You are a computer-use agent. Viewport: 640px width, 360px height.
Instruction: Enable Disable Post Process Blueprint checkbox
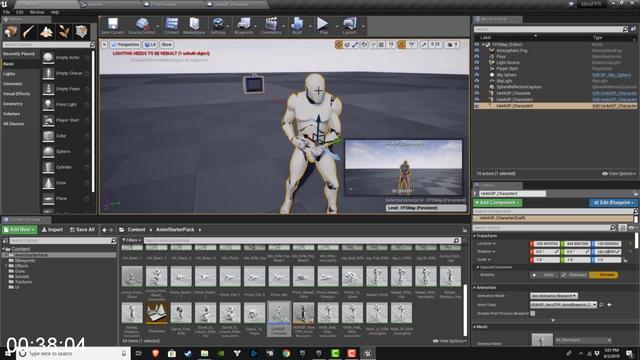(533, 313)
